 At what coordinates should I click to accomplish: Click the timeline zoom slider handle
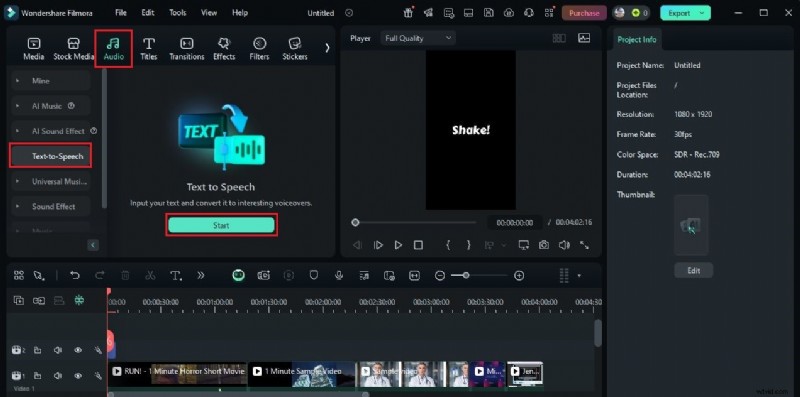(466, 276)
